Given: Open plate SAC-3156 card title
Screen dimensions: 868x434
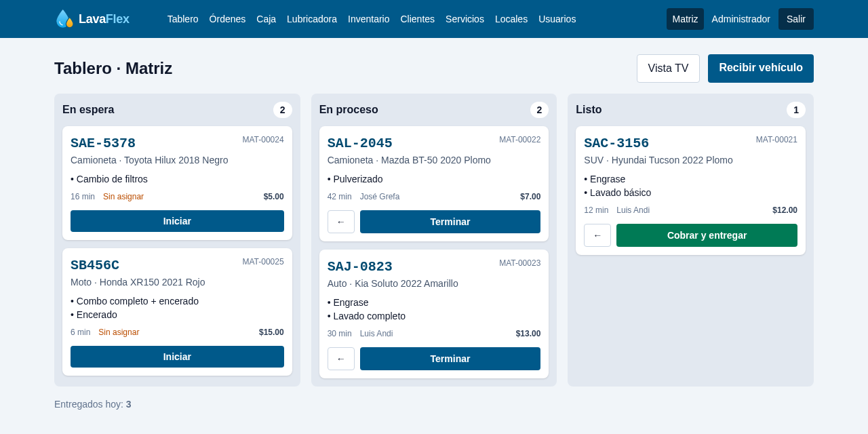Looking at the screenshot, I should [616, 143].
